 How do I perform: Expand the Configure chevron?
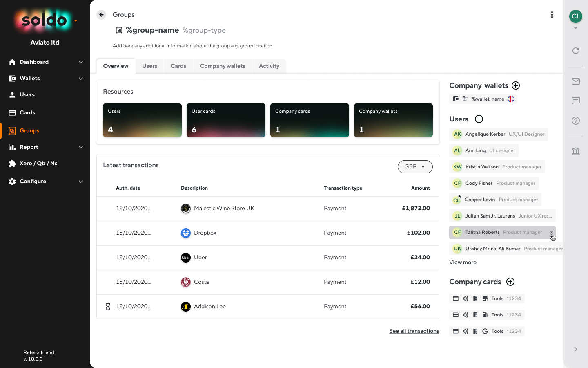point(81,182)
